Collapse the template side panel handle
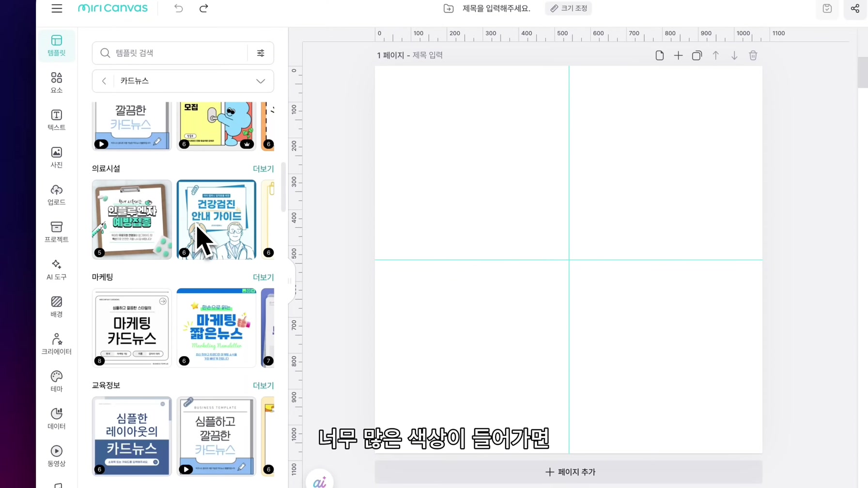Image resolution: width=868 pixels, height=488 pixels. coord(291,281)
